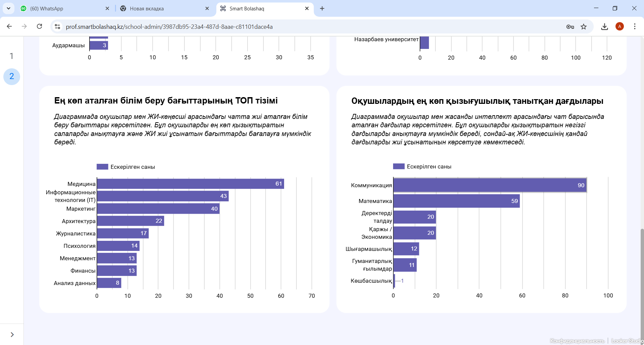The width and height of the screenshot is (644, 345).
Task: Click the browser back arrow
Action: [x=9, y=26]
